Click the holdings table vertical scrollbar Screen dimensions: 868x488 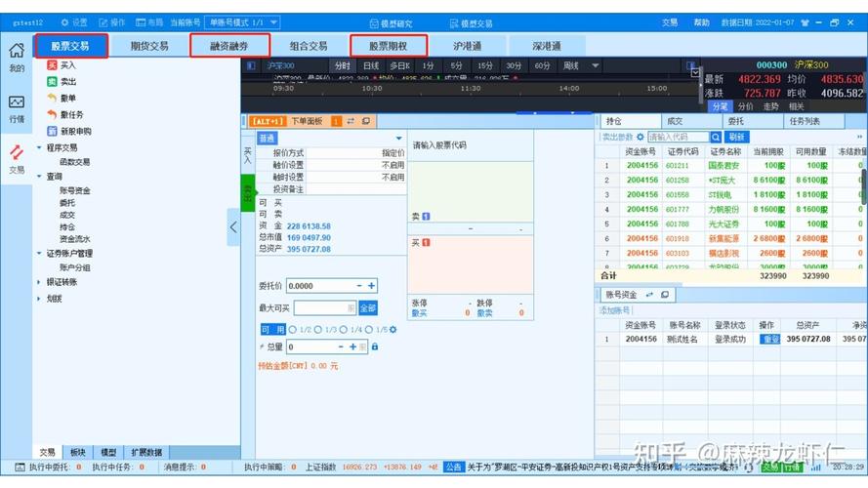click(865, 188)
